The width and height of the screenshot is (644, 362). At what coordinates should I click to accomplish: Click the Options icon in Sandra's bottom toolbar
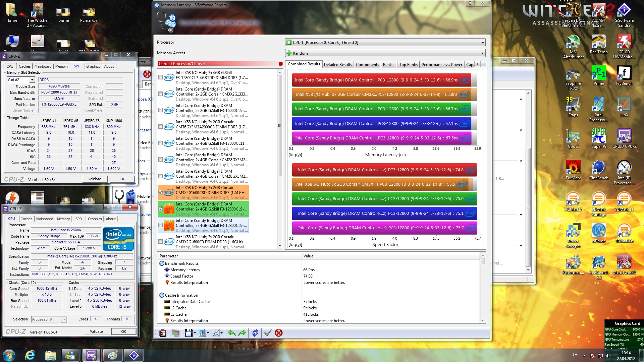pos(163,333)
